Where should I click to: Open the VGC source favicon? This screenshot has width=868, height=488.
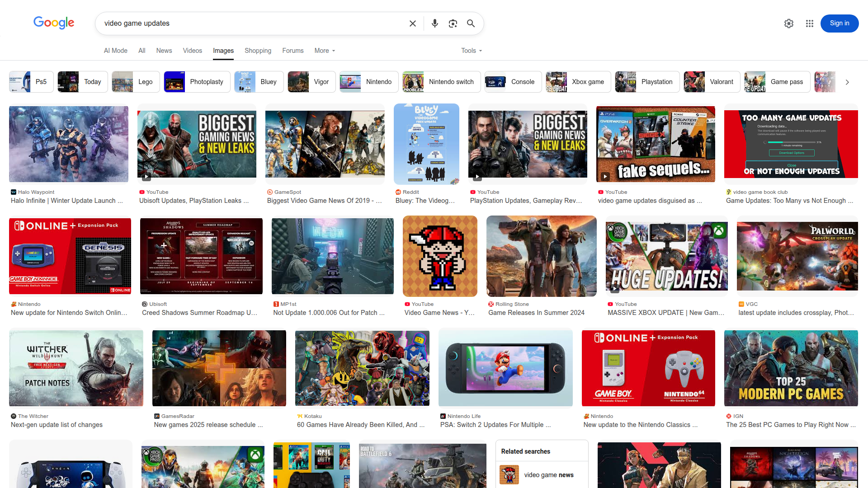(x=741, y=304)
